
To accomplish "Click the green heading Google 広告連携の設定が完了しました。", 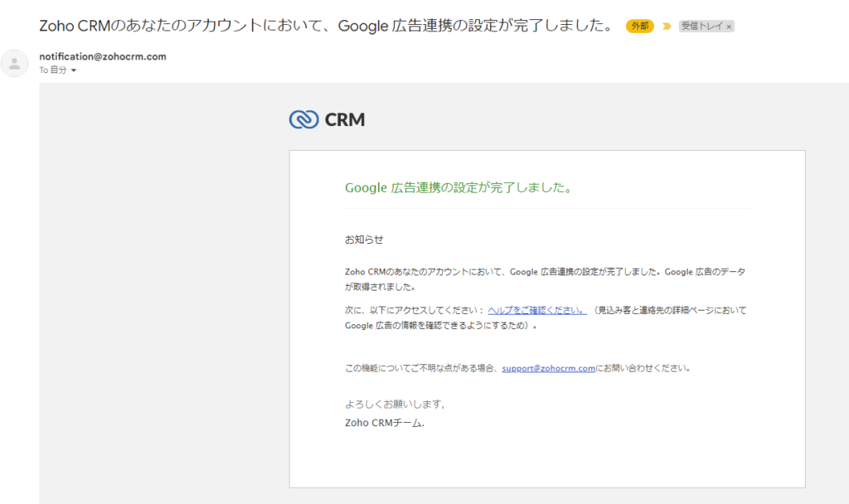I will click(x=459, y=188).
